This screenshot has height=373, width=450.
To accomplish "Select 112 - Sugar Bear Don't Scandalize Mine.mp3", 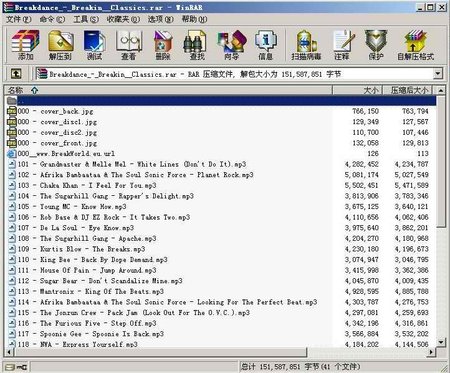I will (x=100, y=281).
